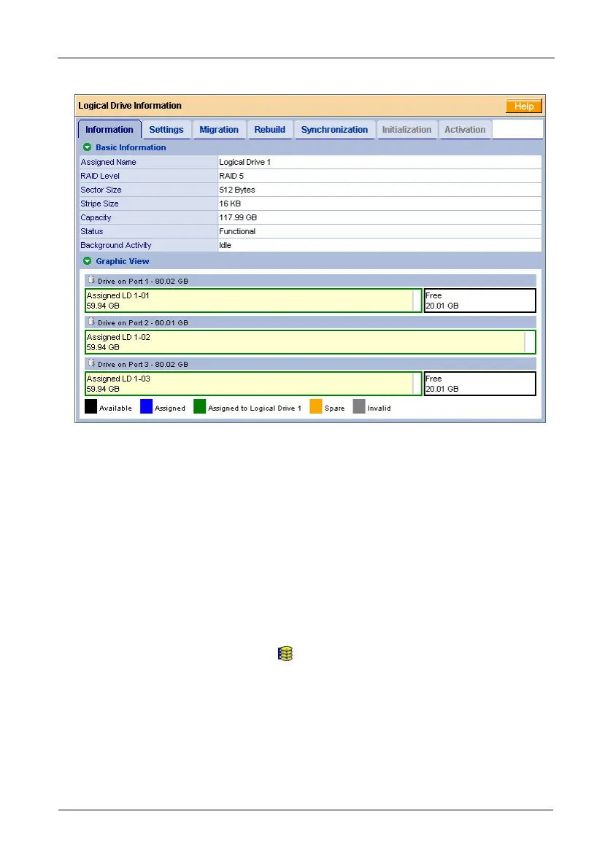Click the '512 Bytes' sector size value
The width and height of the screenshot is (613, 868).
pyautogui.click(x=237, y=190)
